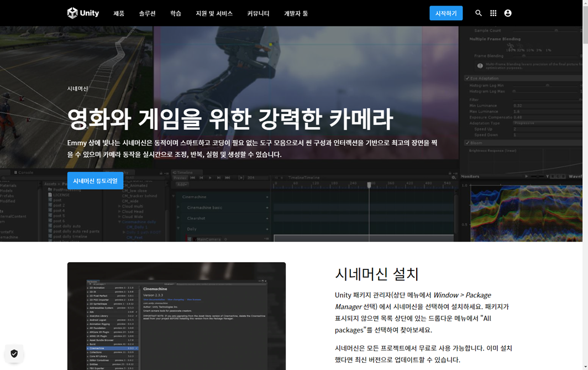
Task: Click the scrollbar down arrow
Action: point(585,367)
